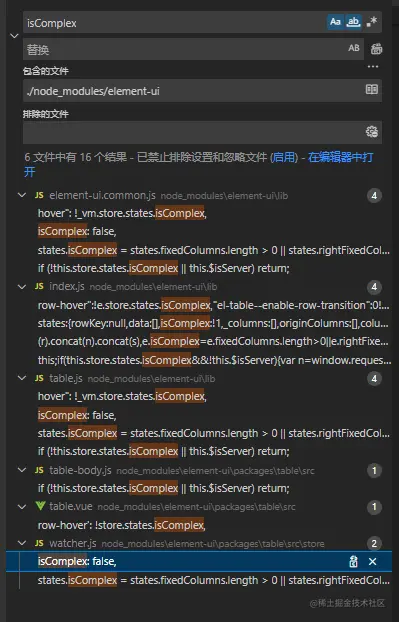Collapse watcher.js results group

(x=22, y=543)
